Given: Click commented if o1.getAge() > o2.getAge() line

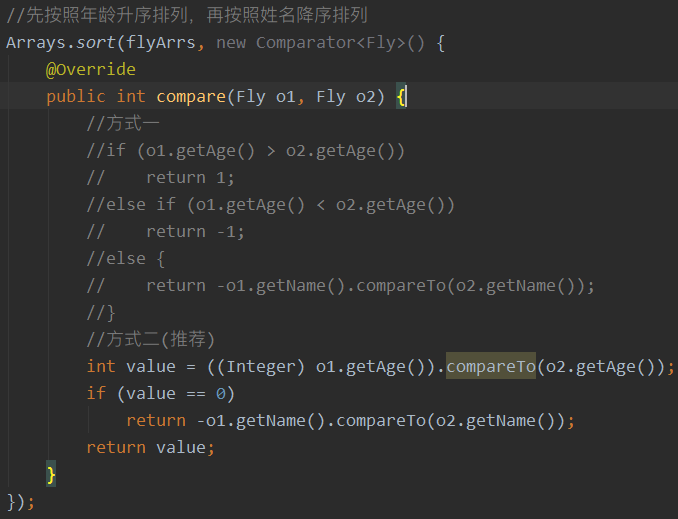Looking at the screenshot, I should tap(245, 151).
